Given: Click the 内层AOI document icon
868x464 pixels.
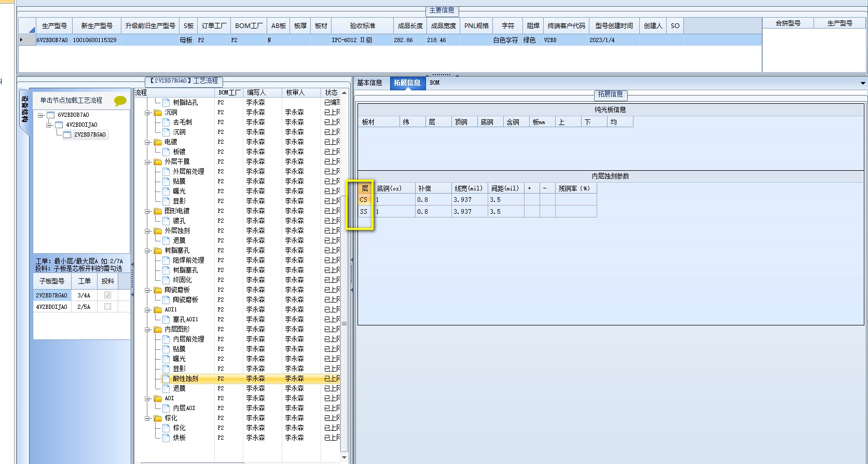Looking at the screenshot, I should click(166, 408).
